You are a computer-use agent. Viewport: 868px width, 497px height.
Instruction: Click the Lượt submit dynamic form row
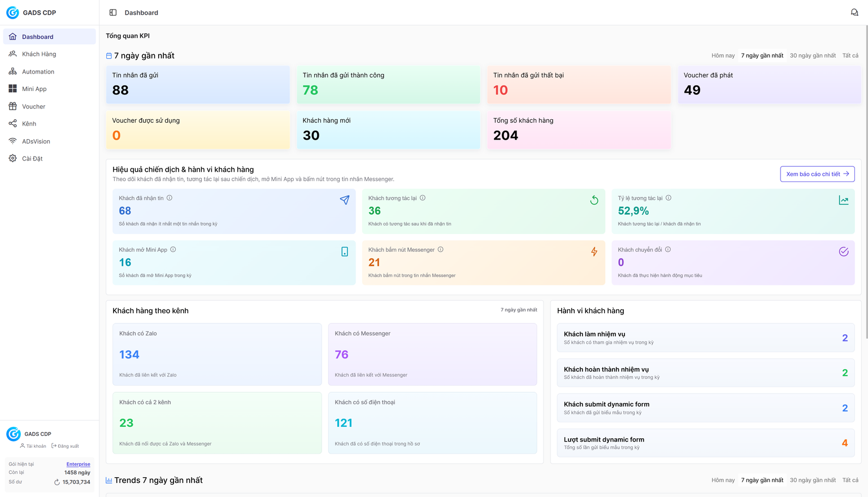[x=705, y=443]
